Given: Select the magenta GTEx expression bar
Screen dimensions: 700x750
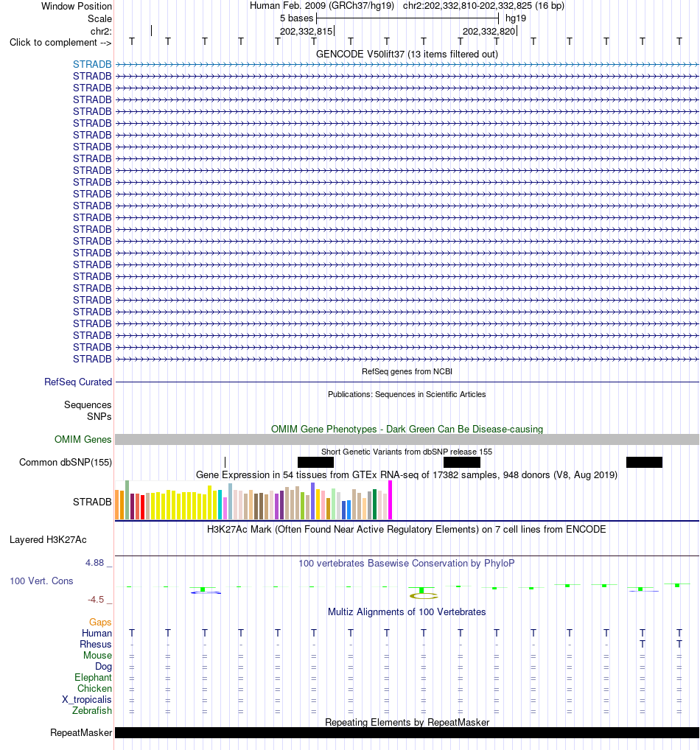Looking at the screenshot, I should (391, 500).
